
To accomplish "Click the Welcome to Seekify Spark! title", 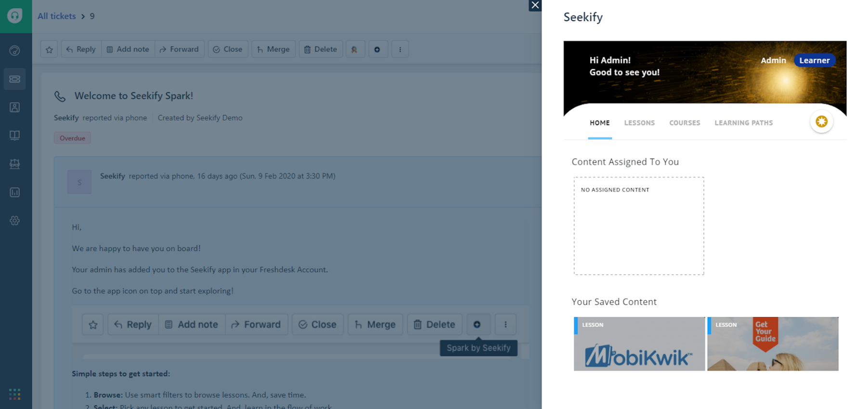I will 134,96.
